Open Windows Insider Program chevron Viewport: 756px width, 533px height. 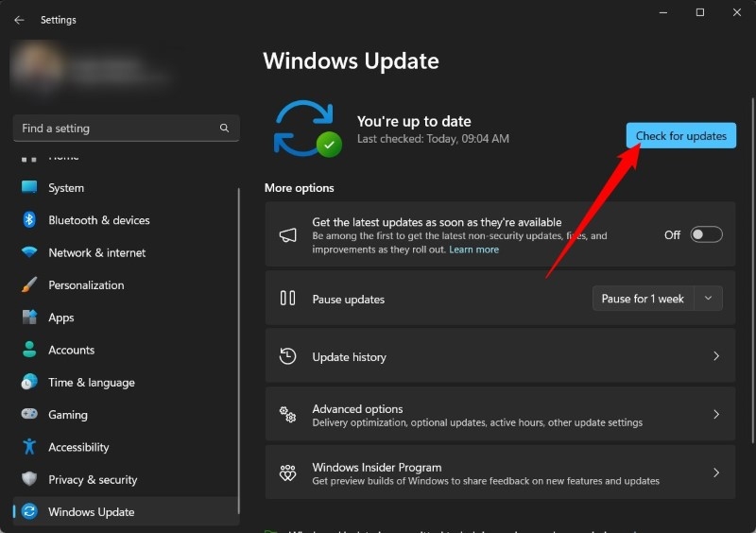pyautogui.click(x=715, y=473)
